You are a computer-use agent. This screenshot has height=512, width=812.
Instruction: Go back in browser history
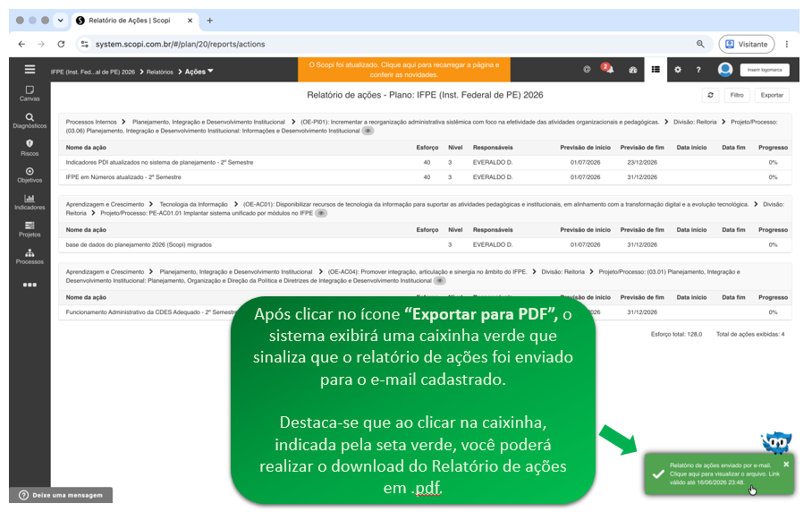click(21, 44)
